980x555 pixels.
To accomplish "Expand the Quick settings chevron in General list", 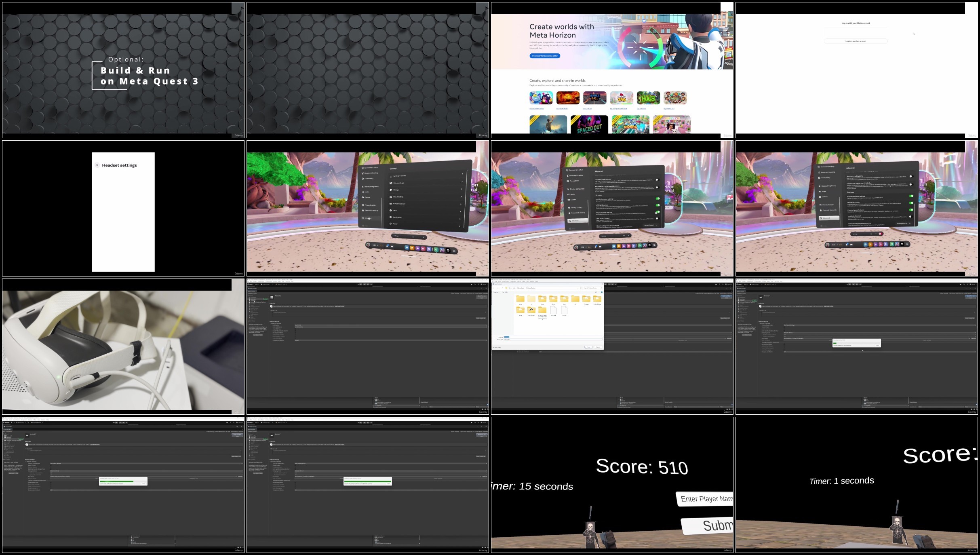I will [x=462, y=182].
